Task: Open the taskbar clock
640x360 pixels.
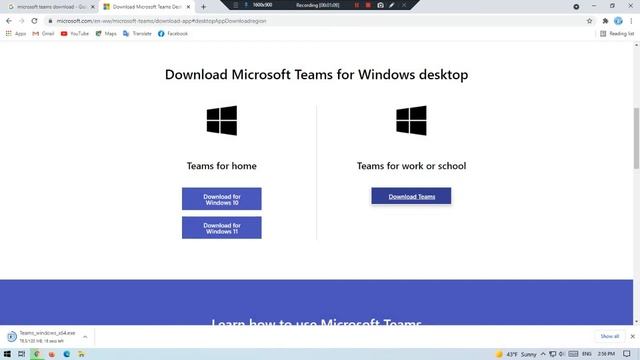Action: (x=607, y=354)
